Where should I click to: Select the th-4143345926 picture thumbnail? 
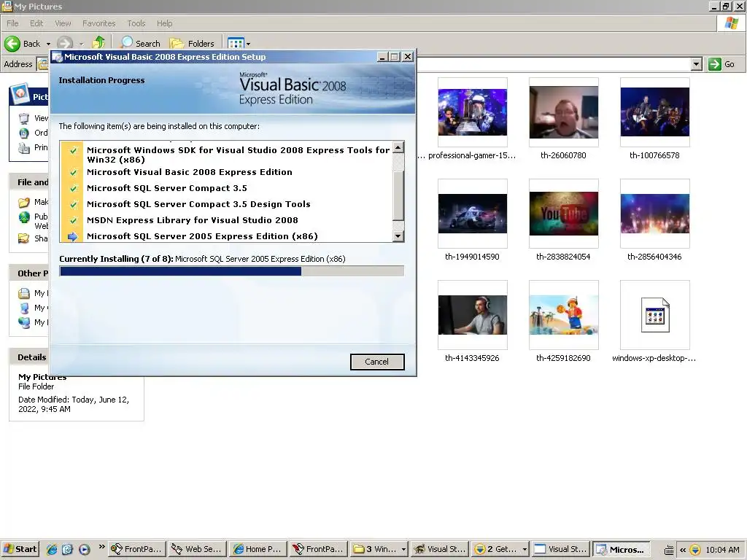click(472, 315)
